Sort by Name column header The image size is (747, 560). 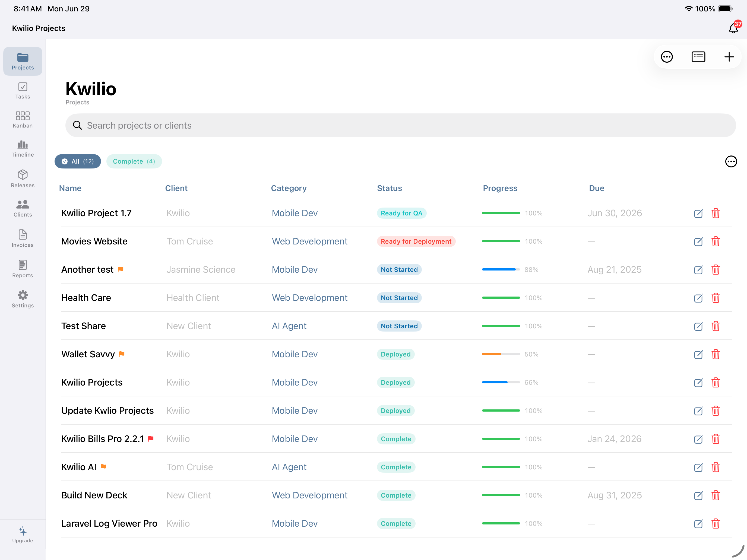click(70, 188)
